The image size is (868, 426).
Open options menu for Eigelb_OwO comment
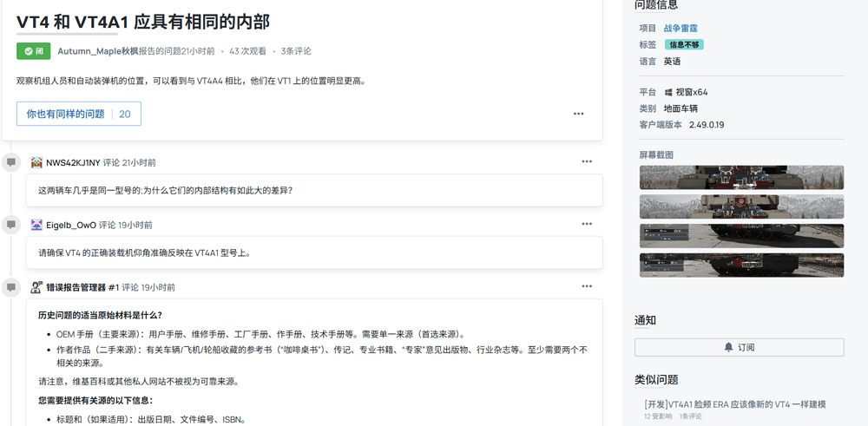pos(587,224)
